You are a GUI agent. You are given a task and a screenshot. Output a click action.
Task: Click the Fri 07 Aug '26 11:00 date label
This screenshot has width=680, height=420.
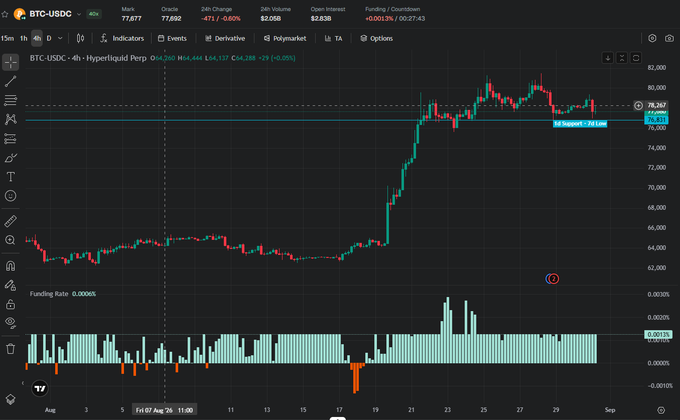coord(164,410)
